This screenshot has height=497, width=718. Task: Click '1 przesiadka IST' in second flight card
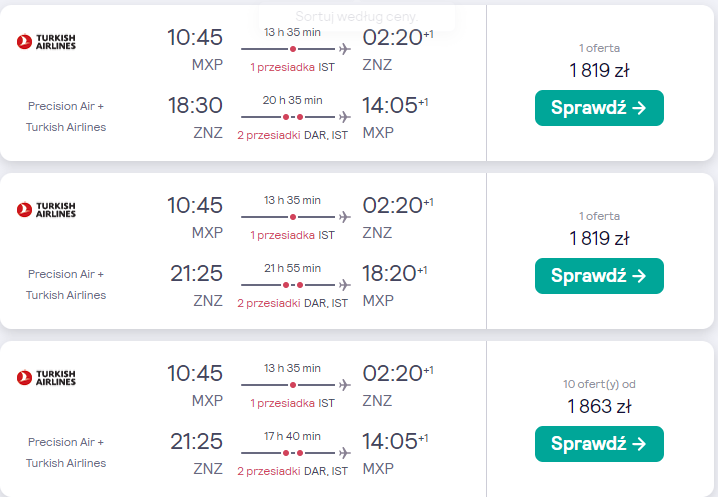point(293,235)
